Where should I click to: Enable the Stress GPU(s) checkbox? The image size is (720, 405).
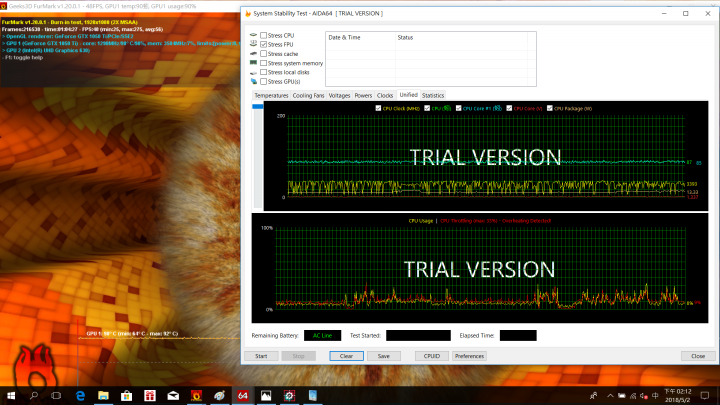coord(264,81)
